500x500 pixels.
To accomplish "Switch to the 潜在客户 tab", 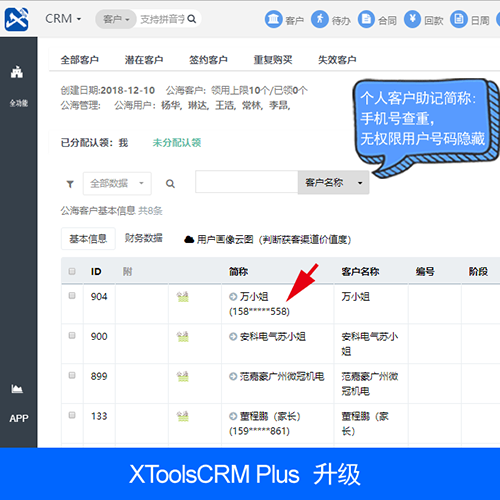I will (x=144, y=60).
